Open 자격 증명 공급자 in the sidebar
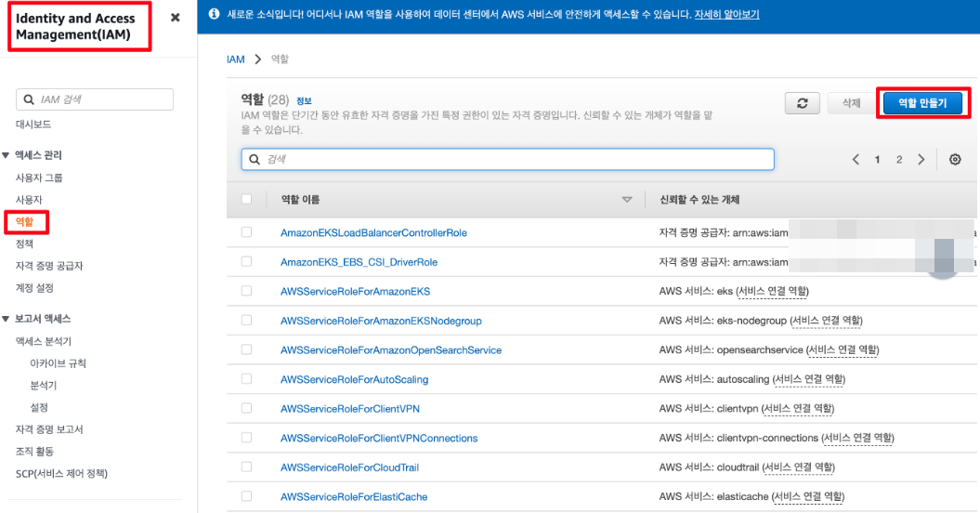The height and width of the screenshot is (513, 980). click(49, 266)
